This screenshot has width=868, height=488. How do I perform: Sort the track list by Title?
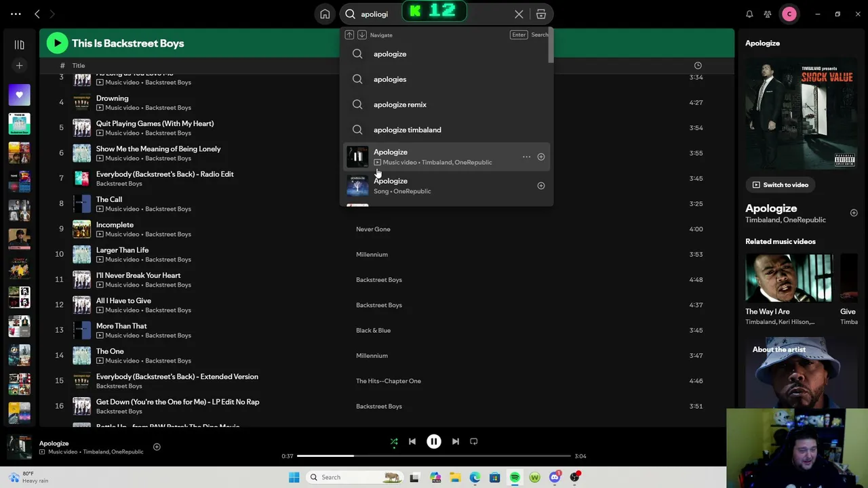[x=79, y=66]
